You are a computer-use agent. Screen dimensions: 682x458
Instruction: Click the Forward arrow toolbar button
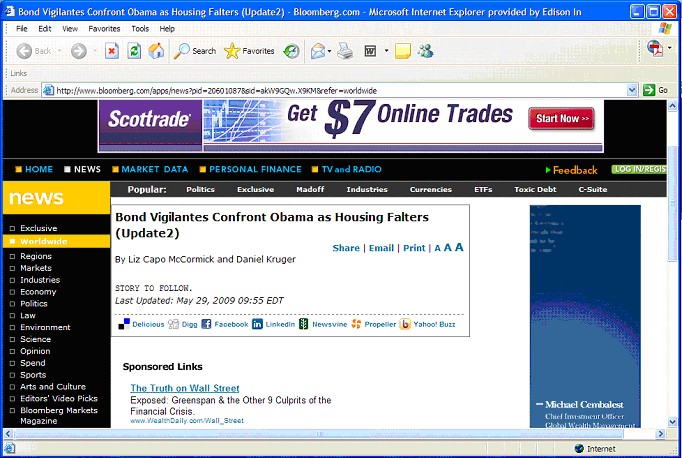pyautogui.click(x=79, y=51)
